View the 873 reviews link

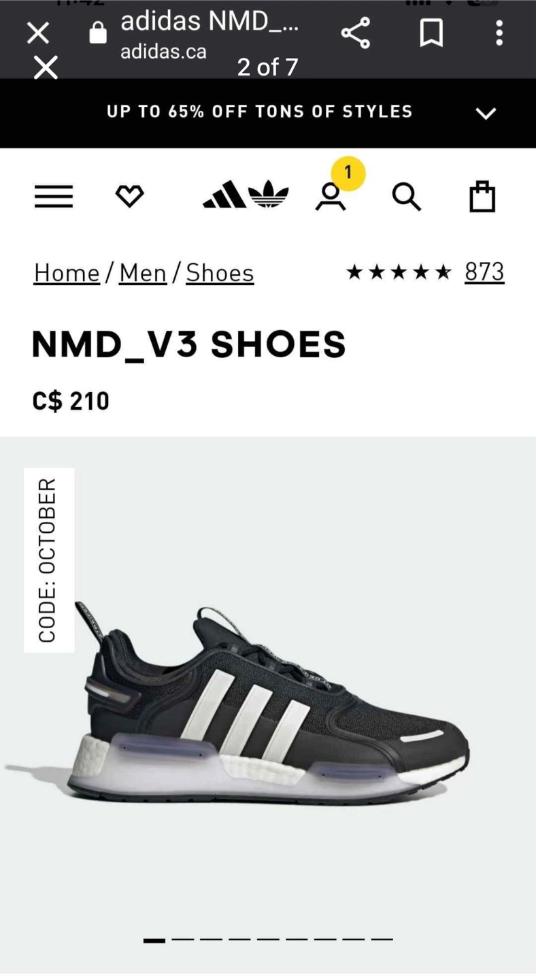[x=484, y=272]
